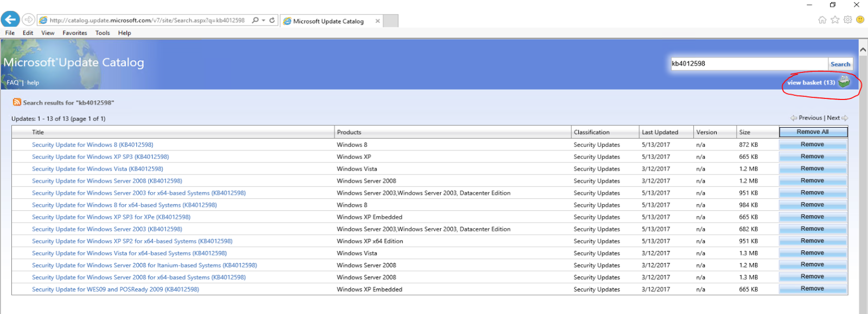Remove the Windows Server 2003 x64 update
868x314 pixels.
tap(813, 193)
